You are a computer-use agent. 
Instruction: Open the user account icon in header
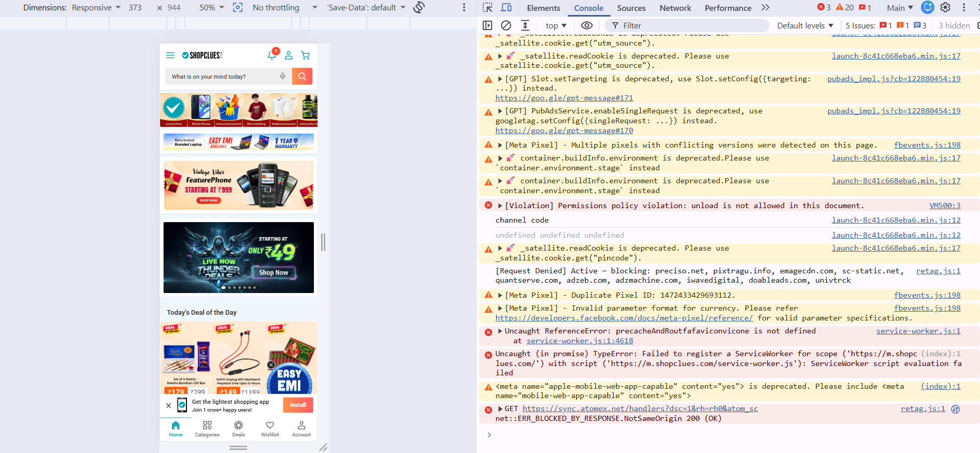289,55
